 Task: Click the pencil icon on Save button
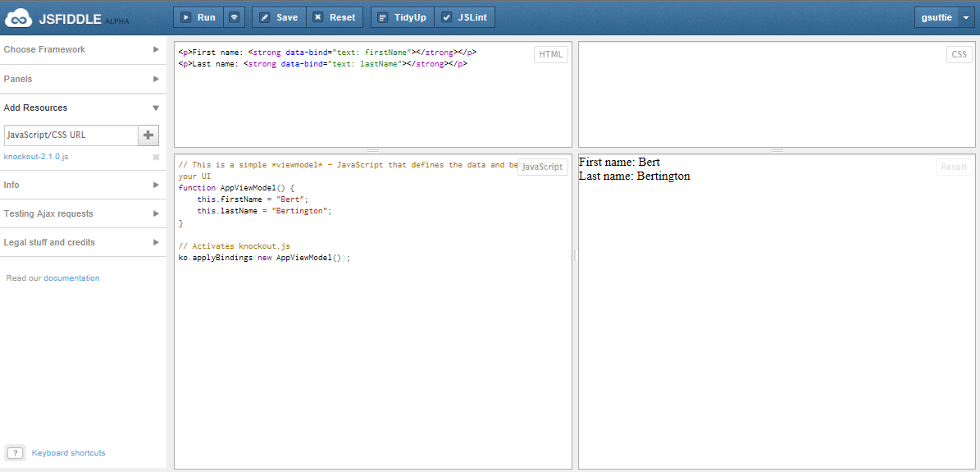pyautogui.click(x=264, y=17)
